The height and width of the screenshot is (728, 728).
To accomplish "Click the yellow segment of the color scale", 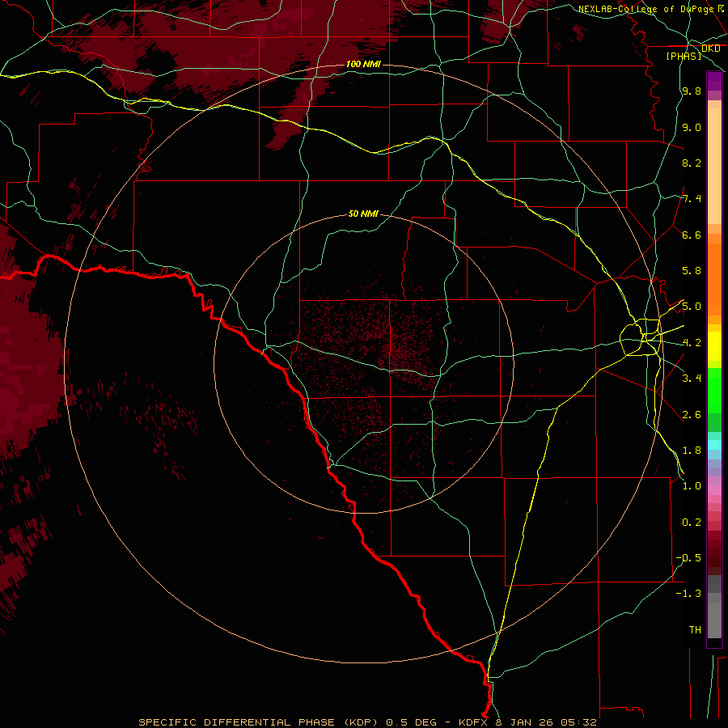I will 714,346.
